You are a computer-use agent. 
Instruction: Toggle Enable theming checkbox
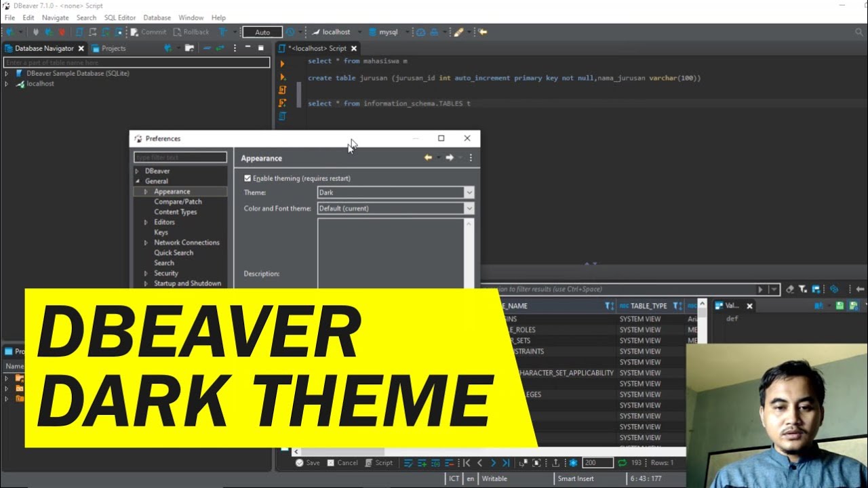248,178
